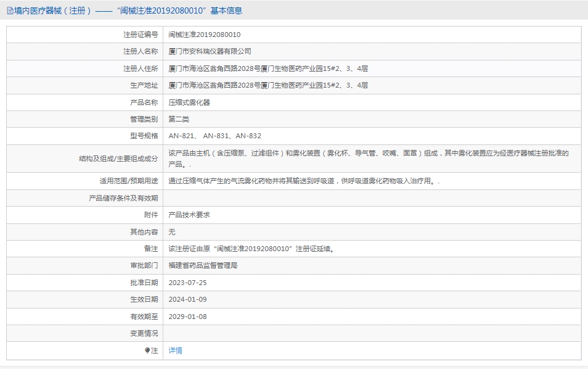588x369 pixels.
Task: Click the 备注 label
Action: tap(151, 249)
